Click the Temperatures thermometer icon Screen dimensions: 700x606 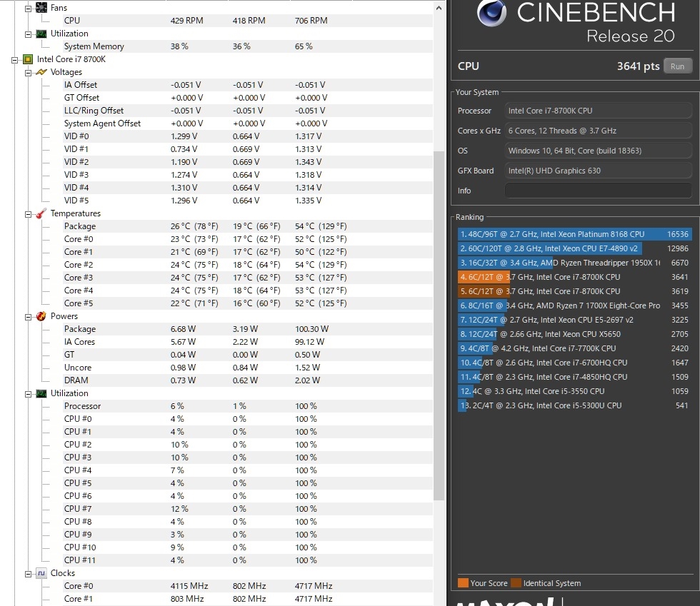point(41,213)
